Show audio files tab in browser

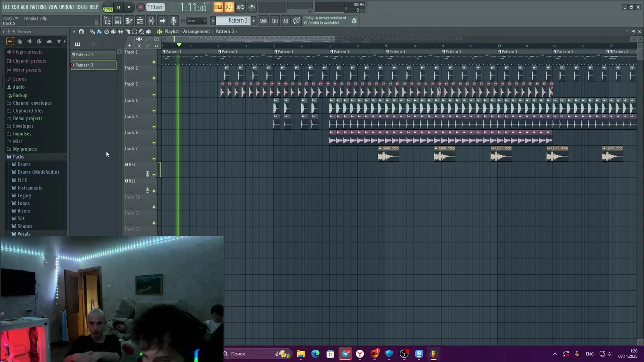point(10,41)
